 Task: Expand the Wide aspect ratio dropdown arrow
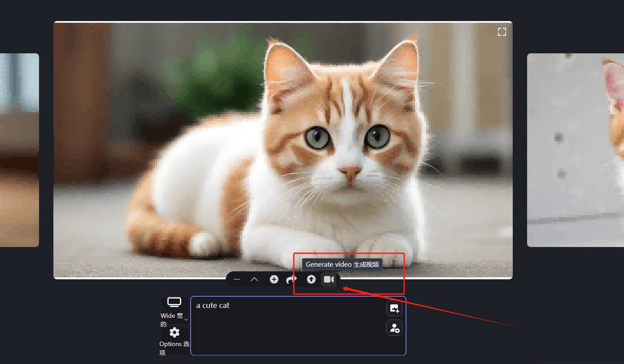[186, 320]
